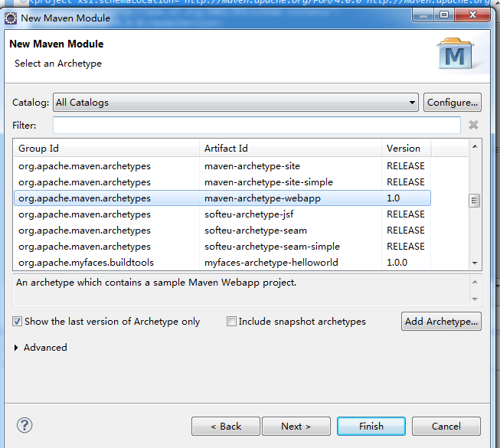This screenshot has height=448, width=500.
Task: Focus the Filter text field
Action: tap(257, 125)
